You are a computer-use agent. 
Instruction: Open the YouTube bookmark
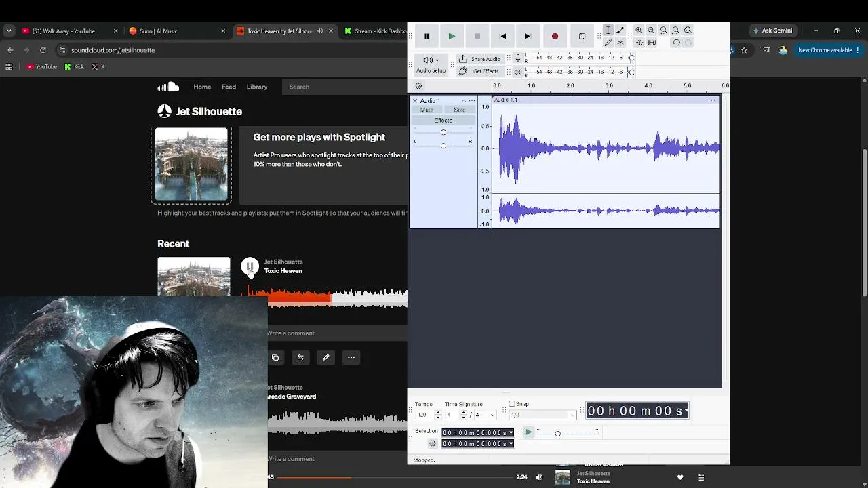click(41, 67)
